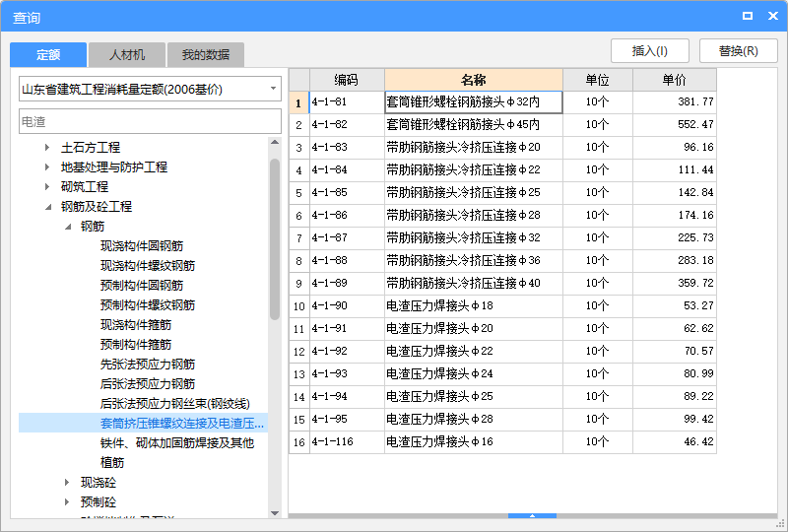Click row header number 10

click(299, 305)
